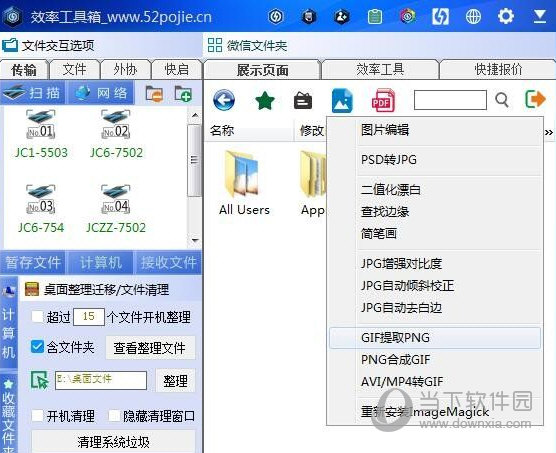This screenshot has width=556, height=453.
Task: Open the 暂存文件 section
Action: tap(33, 263)
